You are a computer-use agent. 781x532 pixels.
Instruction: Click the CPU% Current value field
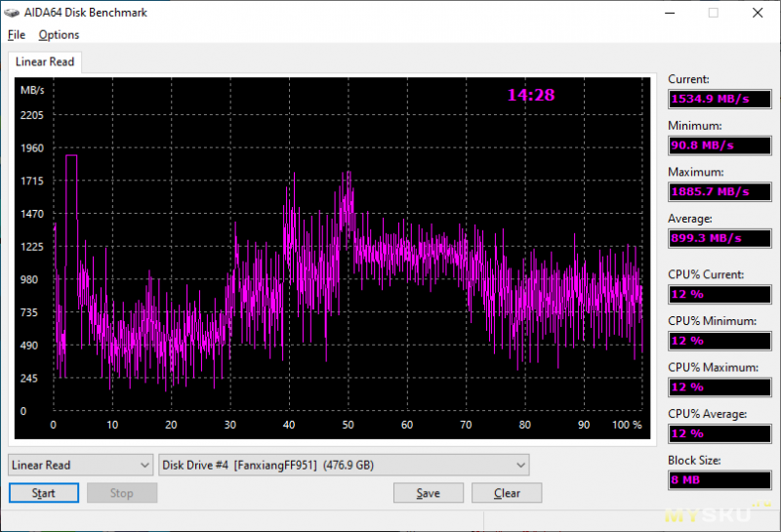click(x=719, y=295)
